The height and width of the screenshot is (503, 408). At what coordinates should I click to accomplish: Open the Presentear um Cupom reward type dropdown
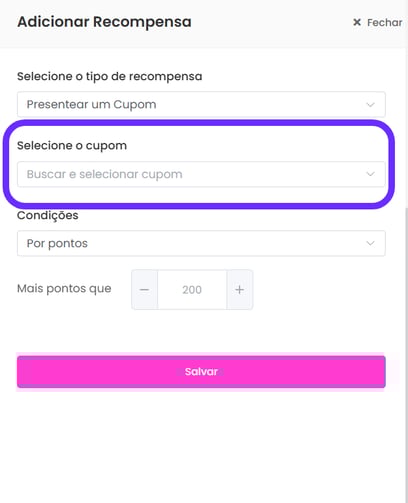coord(201,104)
